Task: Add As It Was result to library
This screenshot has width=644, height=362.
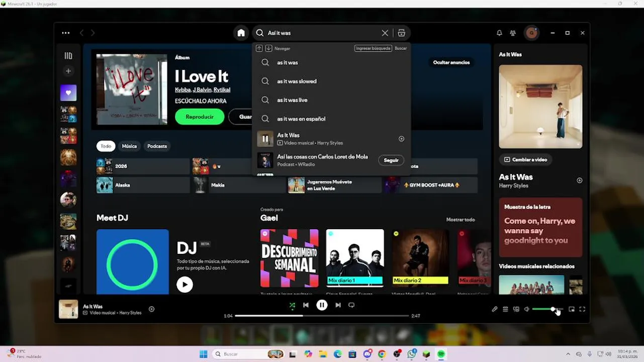Action: [401, 139]
